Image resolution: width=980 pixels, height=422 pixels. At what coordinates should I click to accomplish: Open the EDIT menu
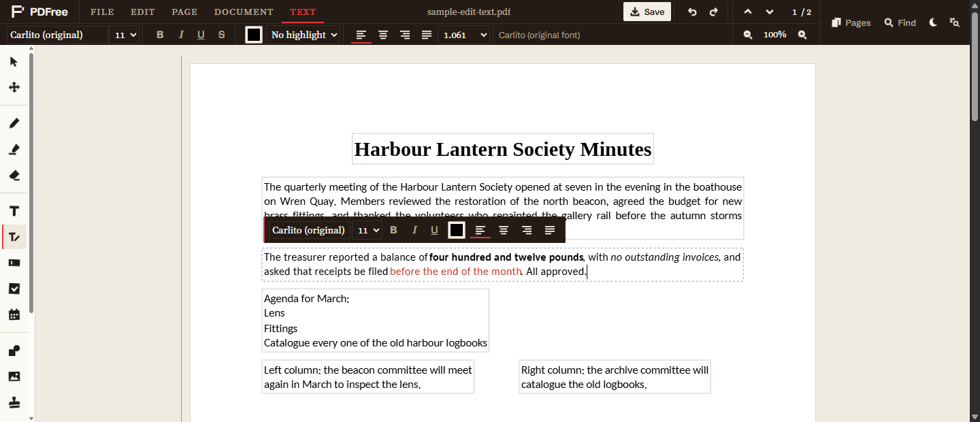tap(143, 12)
